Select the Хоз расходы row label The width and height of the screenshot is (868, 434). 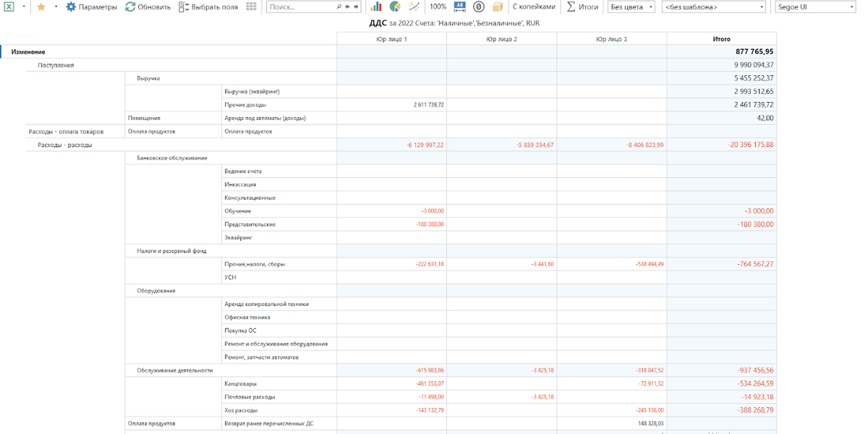pos(241,410)
